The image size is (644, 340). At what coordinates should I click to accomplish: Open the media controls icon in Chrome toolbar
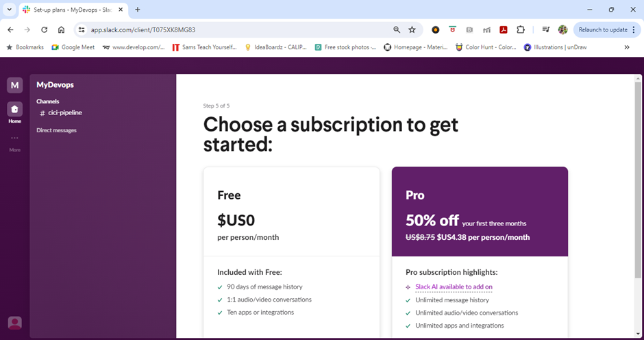[x=545, y=30]
